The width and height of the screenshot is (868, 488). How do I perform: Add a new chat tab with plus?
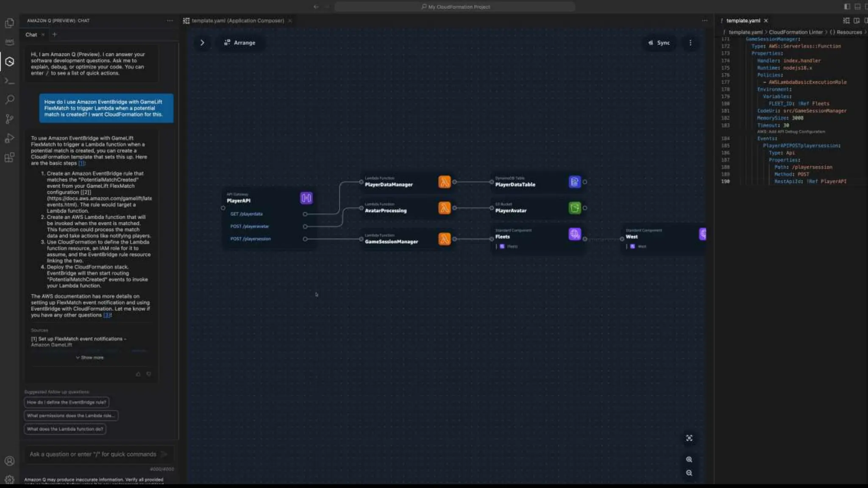pos(55,34)
